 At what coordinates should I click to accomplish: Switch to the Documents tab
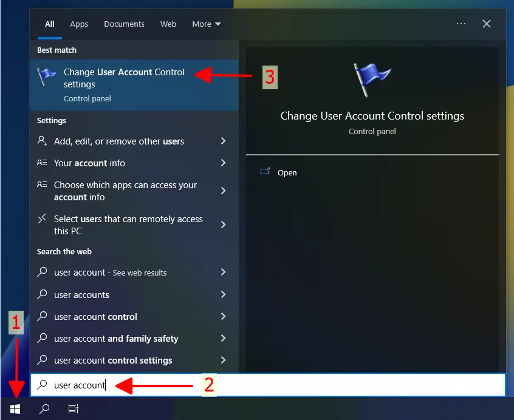coord(124,24)
